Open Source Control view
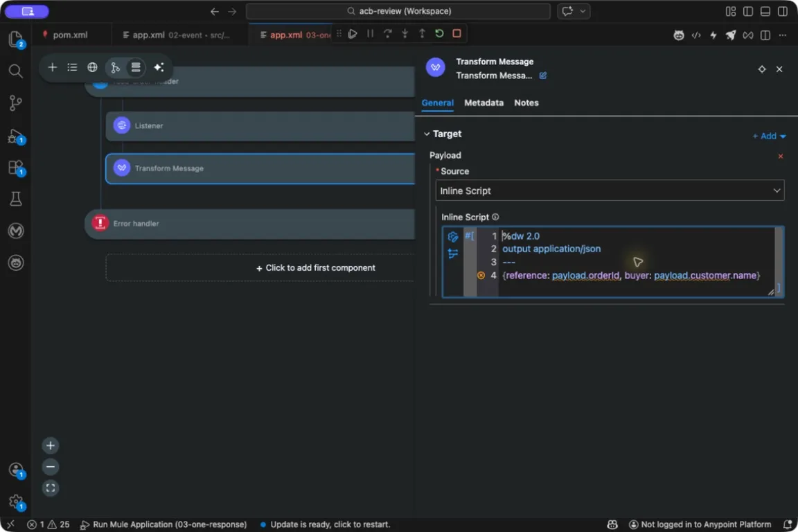This screenshot has height=532, width=798. click(x=16, y=103)
